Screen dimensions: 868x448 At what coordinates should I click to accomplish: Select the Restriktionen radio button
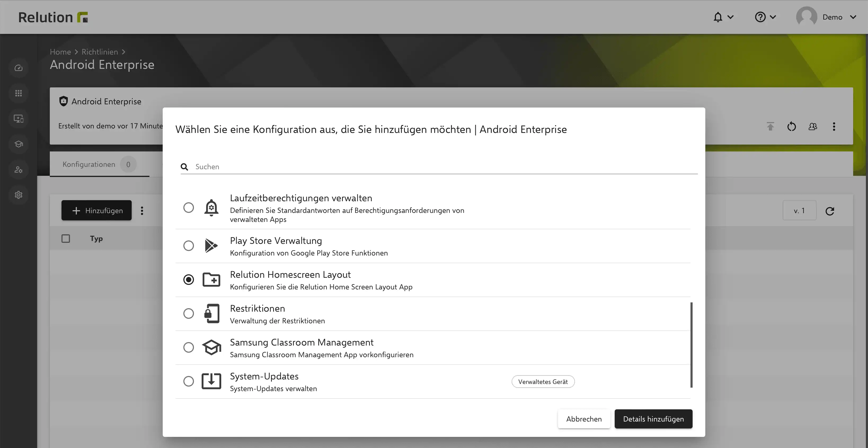coord(189,313)
